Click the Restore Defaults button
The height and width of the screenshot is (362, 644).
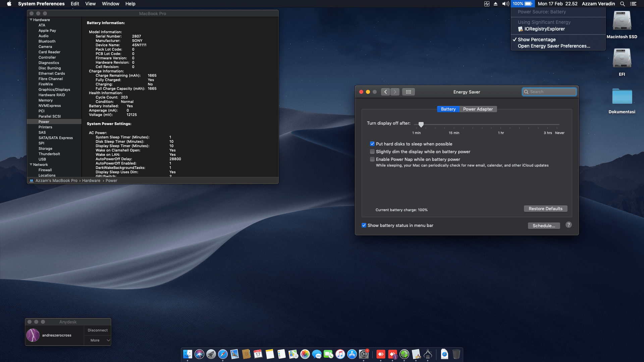pyautogui.click(x=545, y=208)
